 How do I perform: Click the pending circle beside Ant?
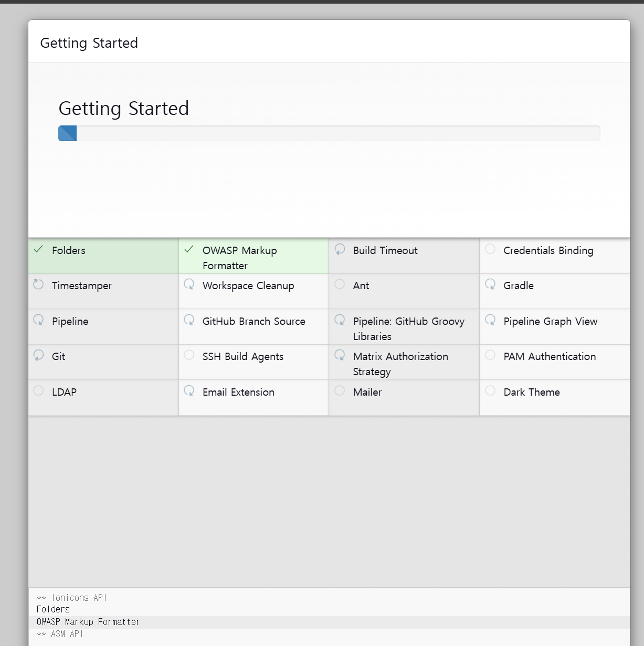tap(340, 284)
